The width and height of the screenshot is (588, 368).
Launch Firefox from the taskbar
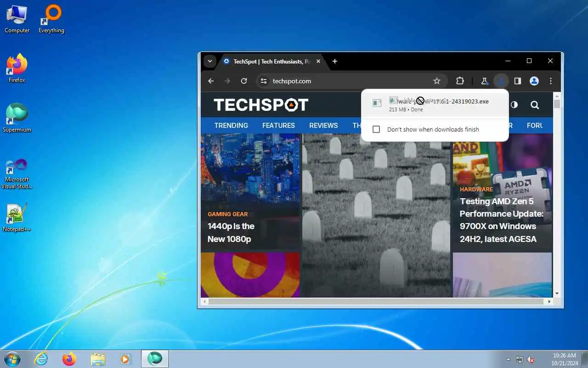(x=69, y=359)
